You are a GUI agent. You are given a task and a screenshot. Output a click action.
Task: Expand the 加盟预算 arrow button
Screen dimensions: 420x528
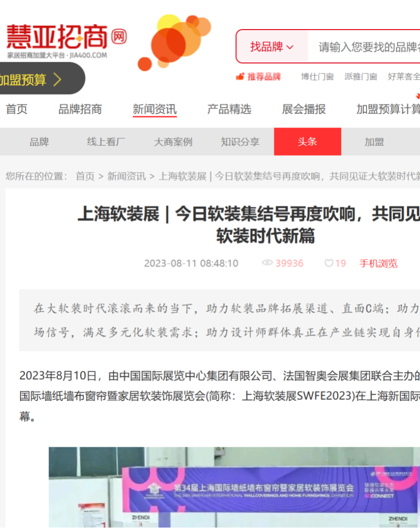(57, 79)
